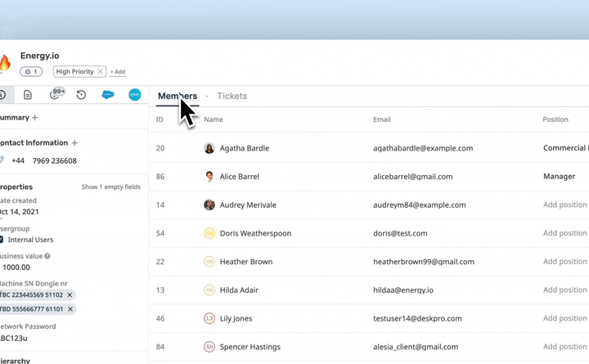
Task: Open the Salesforce integration icon
Action: click(108, 95)
